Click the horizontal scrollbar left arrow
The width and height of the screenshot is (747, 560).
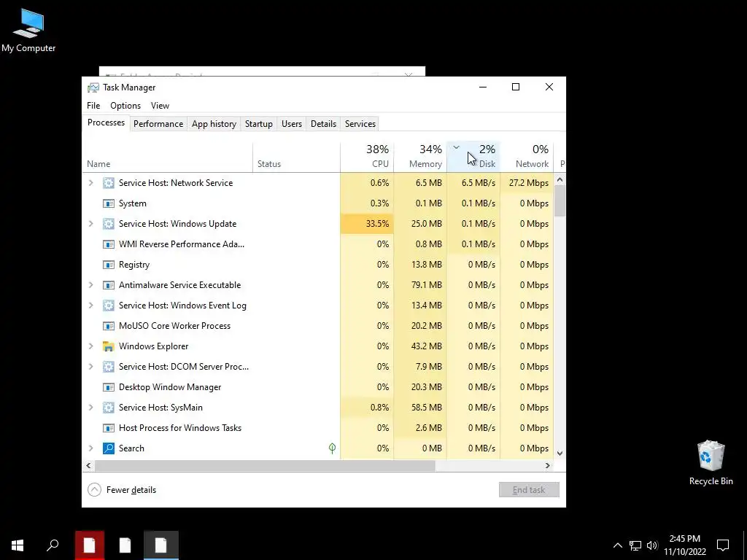click(x=88, y=466)
